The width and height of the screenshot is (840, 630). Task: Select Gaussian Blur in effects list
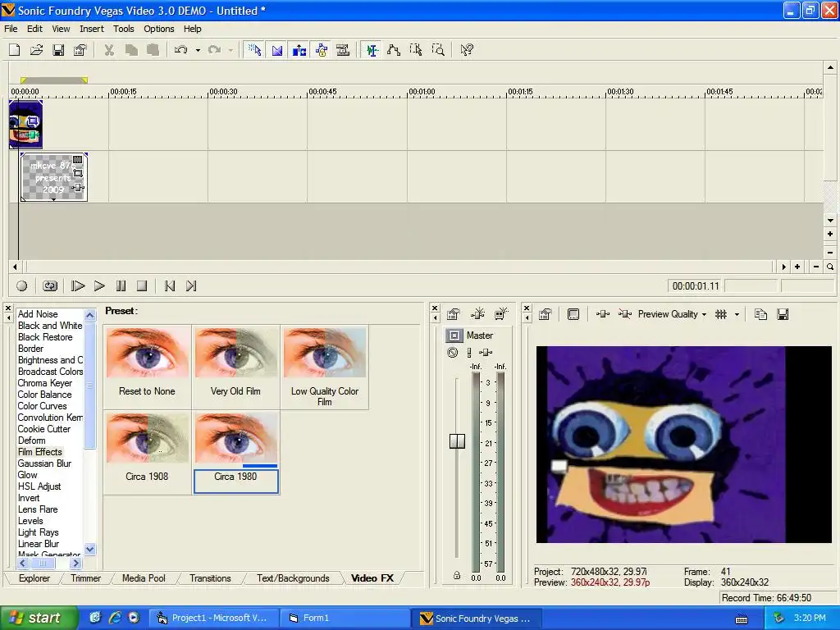(x=44, y=463)
